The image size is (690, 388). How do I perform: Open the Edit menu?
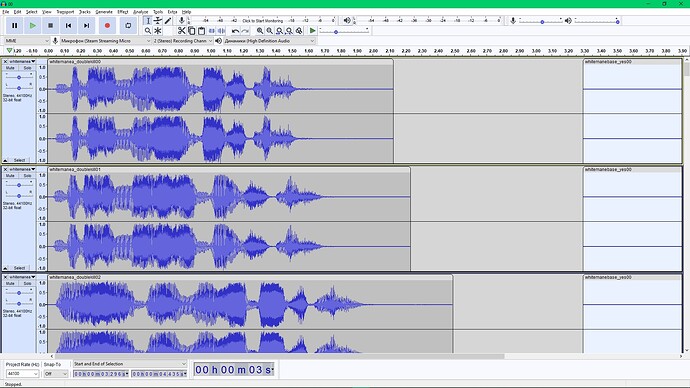coord(18,12)
